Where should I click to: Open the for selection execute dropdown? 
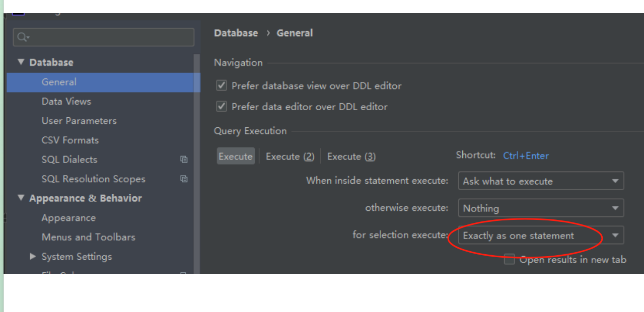(540, 236)
